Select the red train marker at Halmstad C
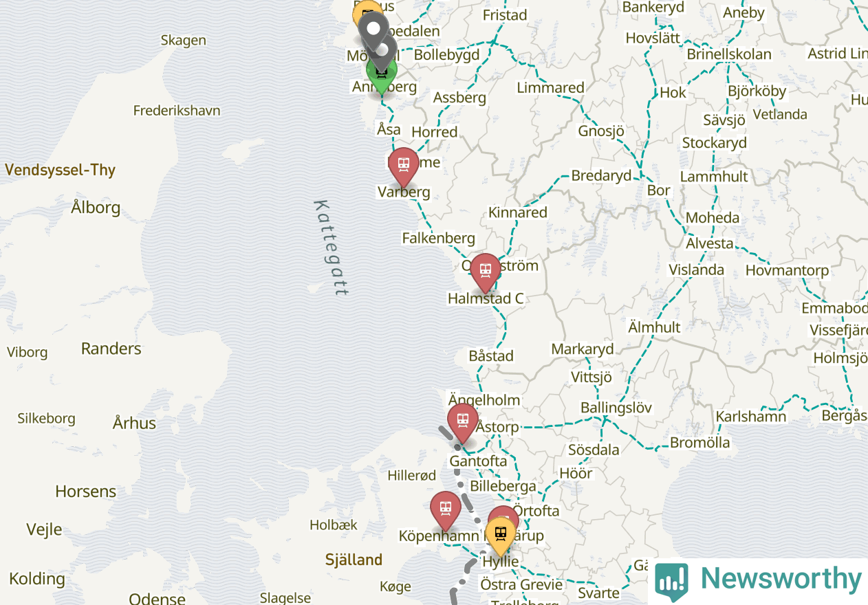The width and height of the screenshot is (868, 605). [486, 272]
